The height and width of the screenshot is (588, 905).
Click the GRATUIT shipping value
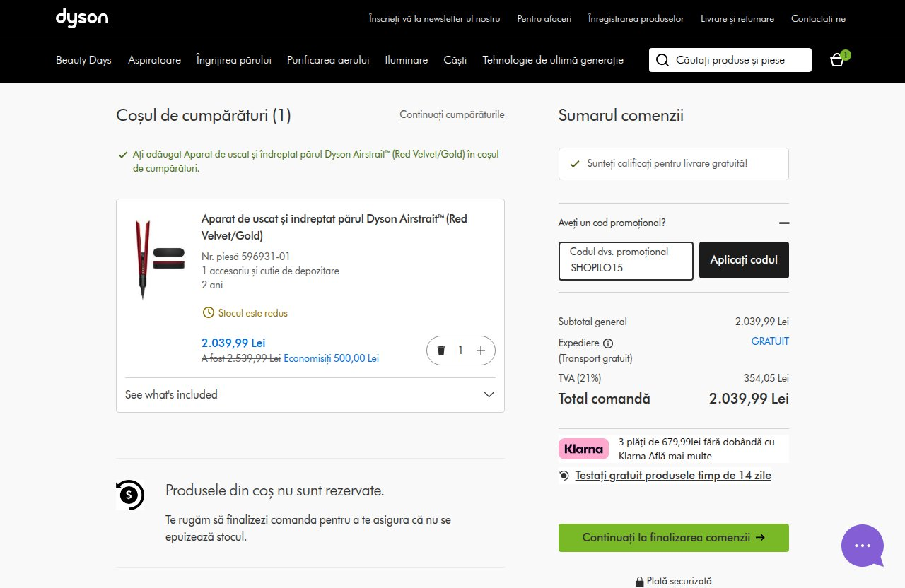[x=770, y=341]
